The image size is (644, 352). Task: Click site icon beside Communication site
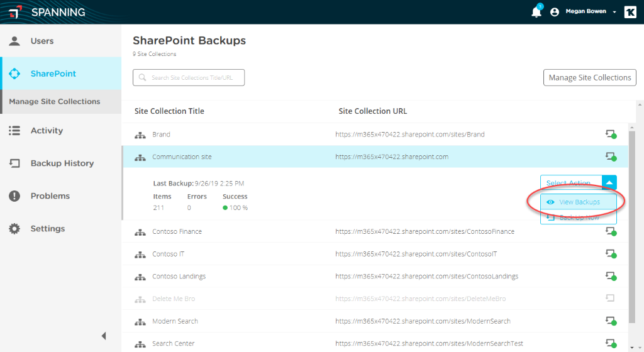[140, 157]
